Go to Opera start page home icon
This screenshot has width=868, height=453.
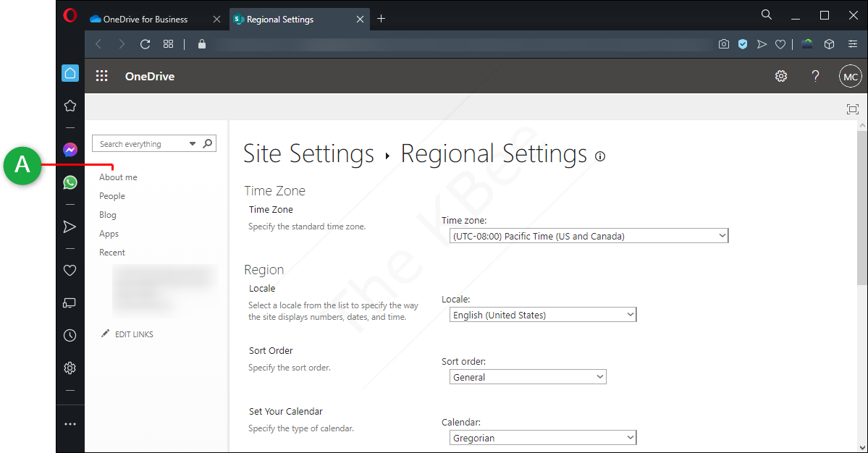(x=69, y=73)
